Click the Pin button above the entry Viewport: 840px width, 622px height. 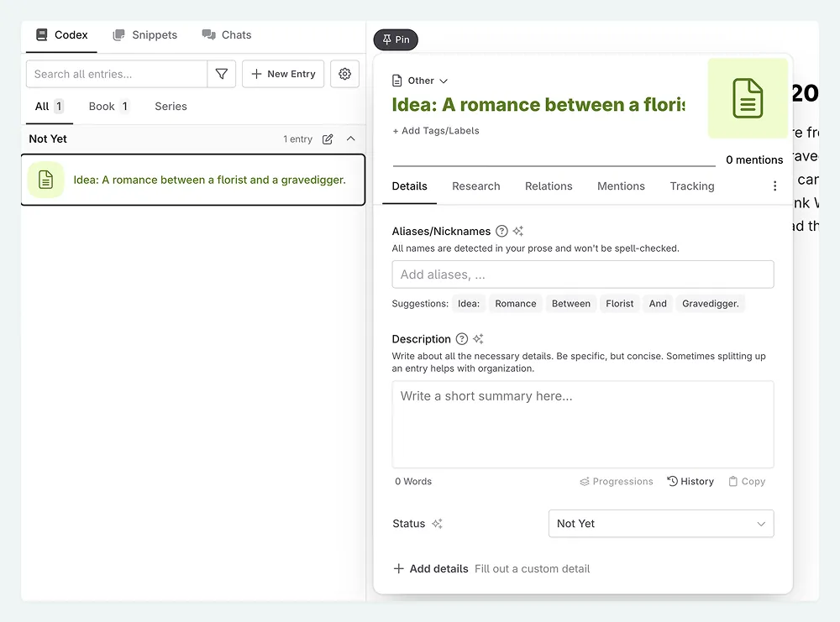[x=396, y=39]
